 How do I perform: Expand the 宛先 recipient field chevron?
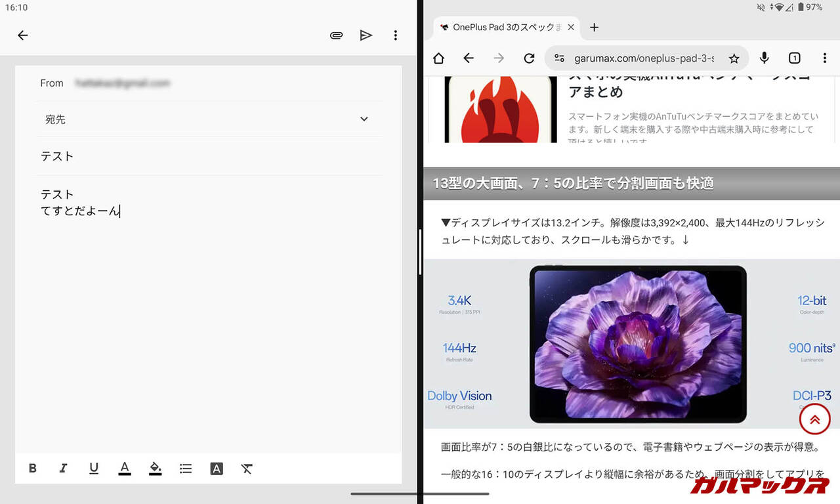pyautogui.click(x=364, y=119)
